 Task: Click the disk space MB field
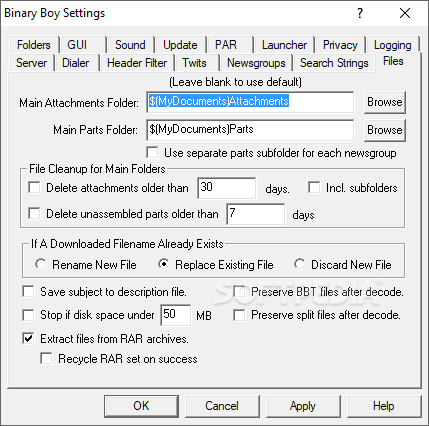pos(176,315)
